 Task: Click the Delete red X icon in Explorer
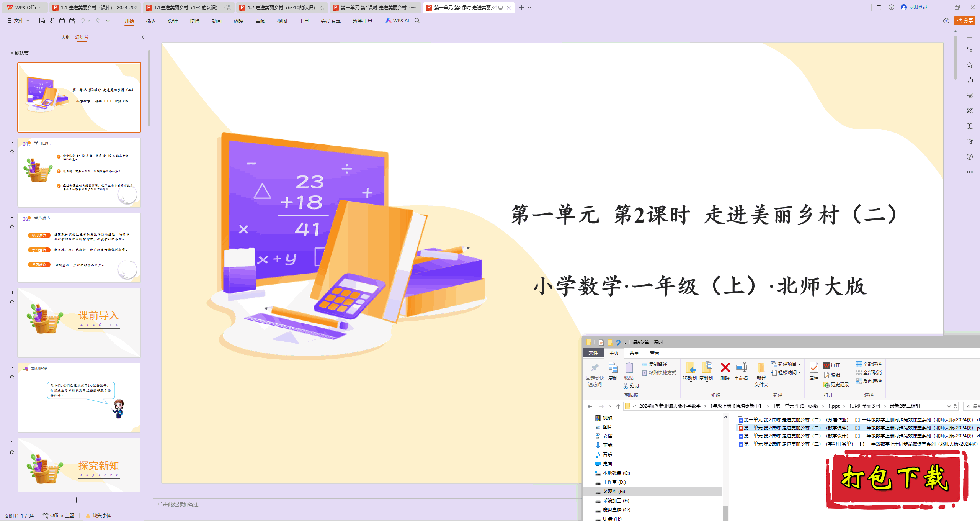point(725,368)
